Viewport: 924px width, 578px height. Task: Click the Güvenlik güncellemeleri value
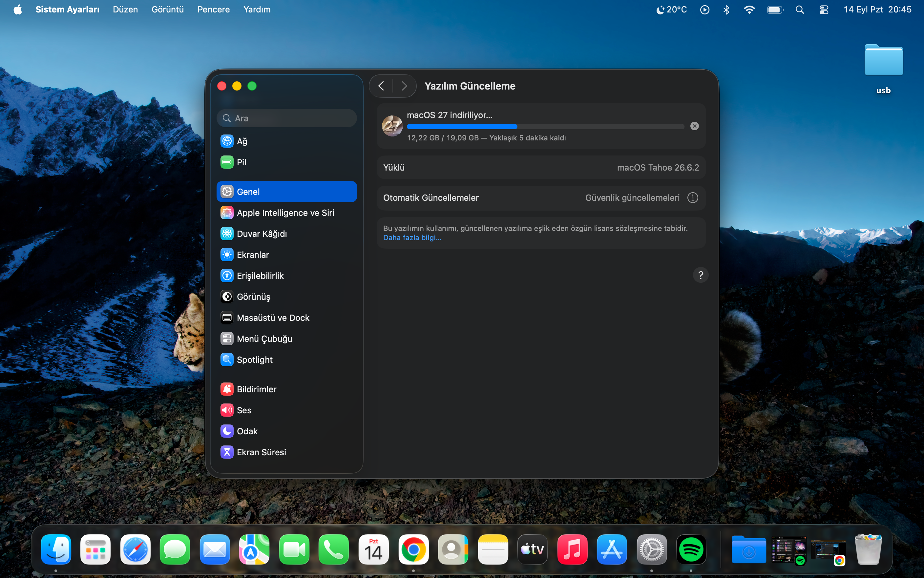click(x=632, y=197)
